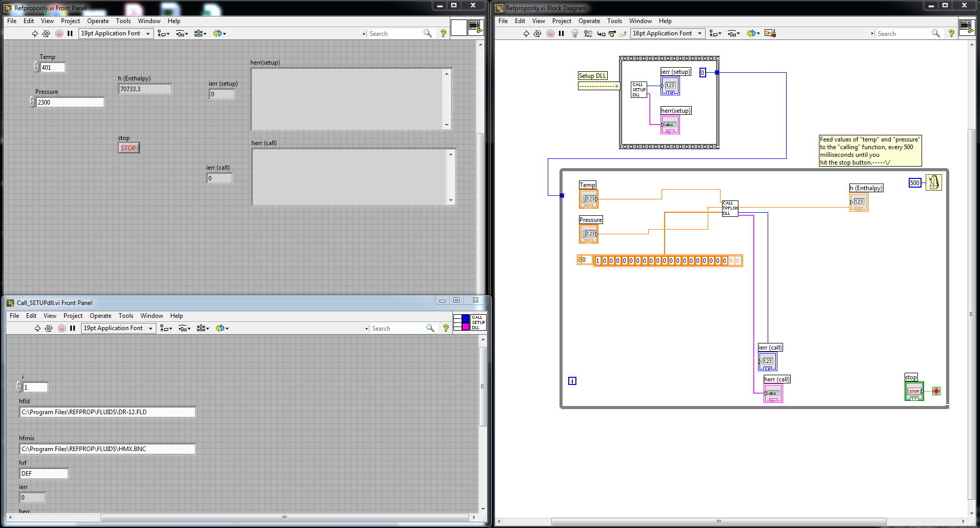Click the search magnifier on block diagram toolbar
This screenshot has width=980, height=528.
(x=936, y=33)
